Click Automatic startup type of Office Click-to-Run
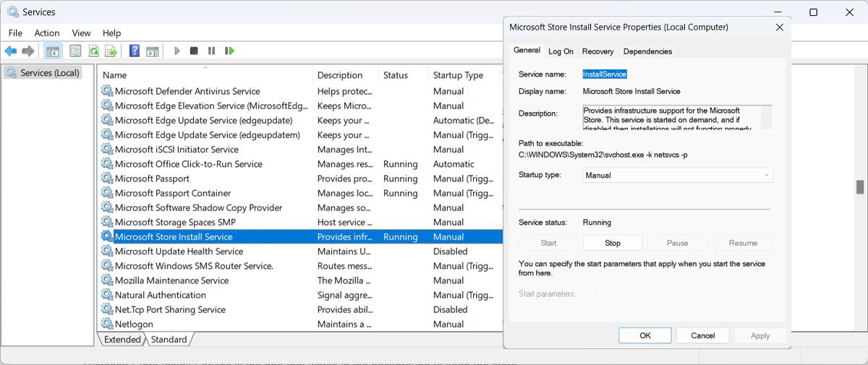The width and height of the screenshot is (868, 365). click(x=454, y=164)
